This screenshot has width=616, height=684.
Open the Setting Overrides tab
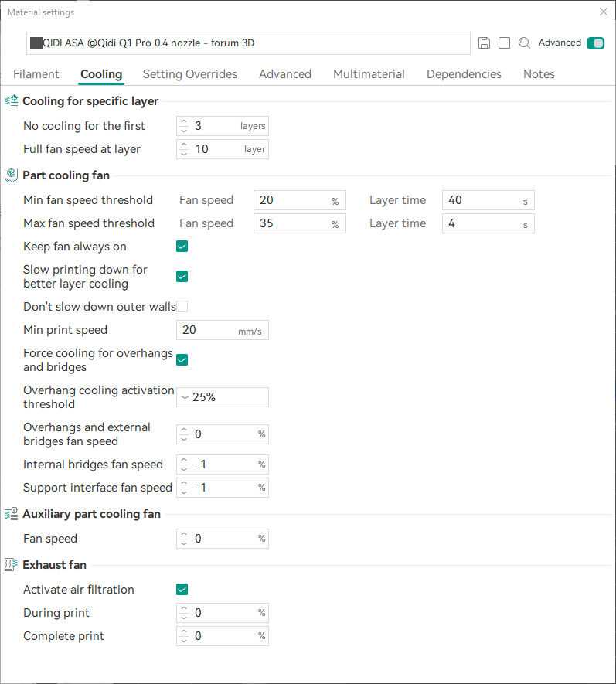click(x=190, y=74)
